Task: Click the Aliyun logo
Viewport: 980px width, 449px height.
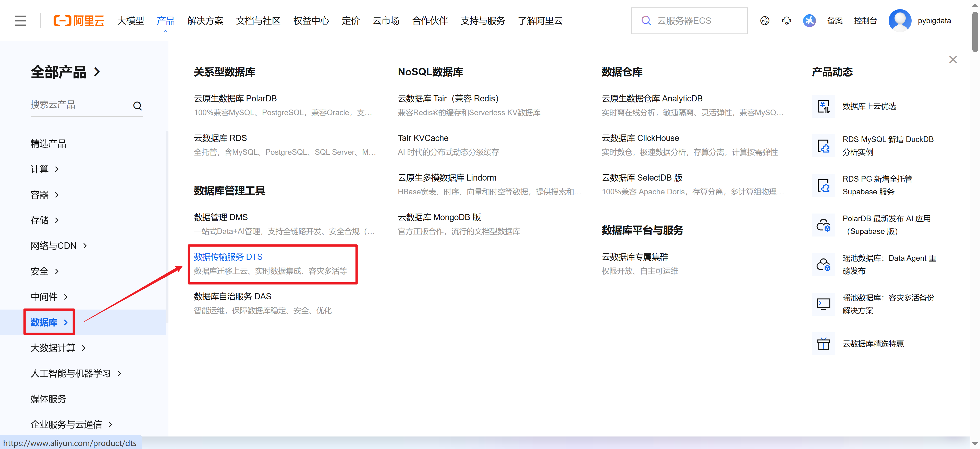Action: pyautogui.click(x=79, y=21)
